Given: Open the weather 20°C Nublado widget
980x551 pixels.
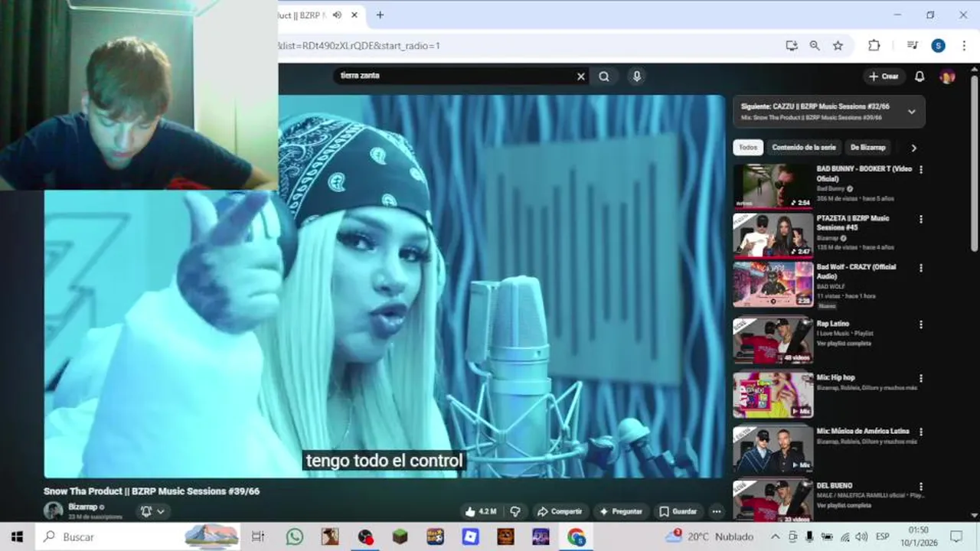Looking at the screenshot, I should 710,537.
